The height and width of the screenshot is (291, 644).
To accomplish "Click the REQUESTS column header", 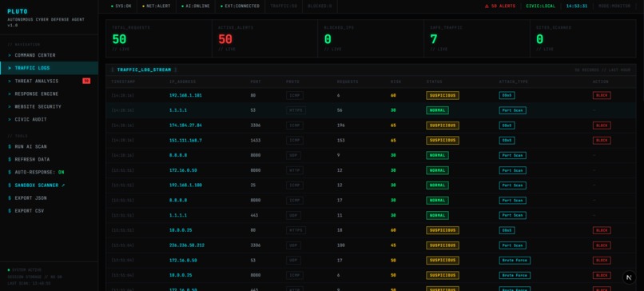I will click(x=348, y=82).
